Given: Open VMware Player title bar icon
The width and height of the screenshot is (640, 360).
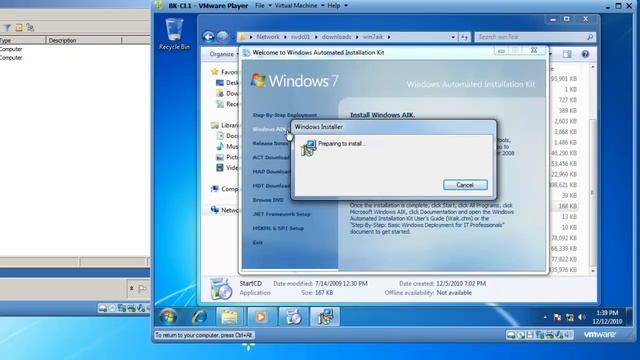Looking at the screenshot, I should coord(160,6).
